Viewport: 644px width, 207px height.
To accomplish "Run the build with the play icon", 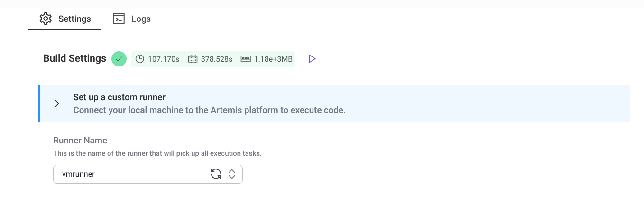I will tap(312, 59).
